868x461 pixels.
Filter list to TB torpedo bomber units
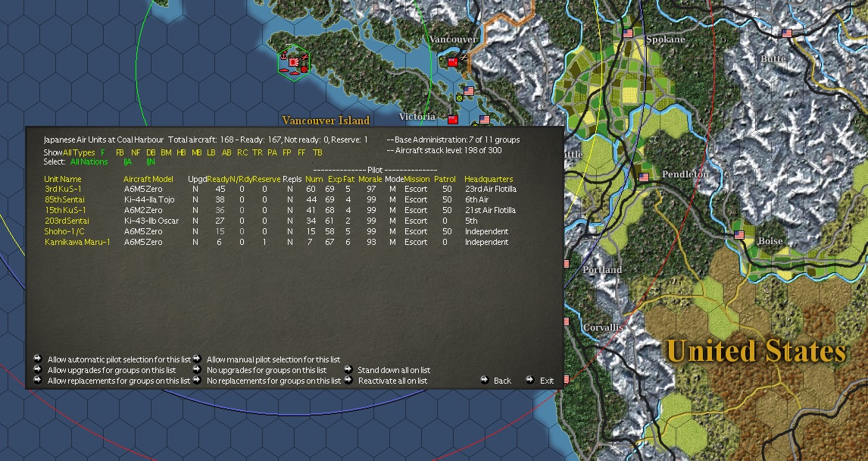[317, 152]
